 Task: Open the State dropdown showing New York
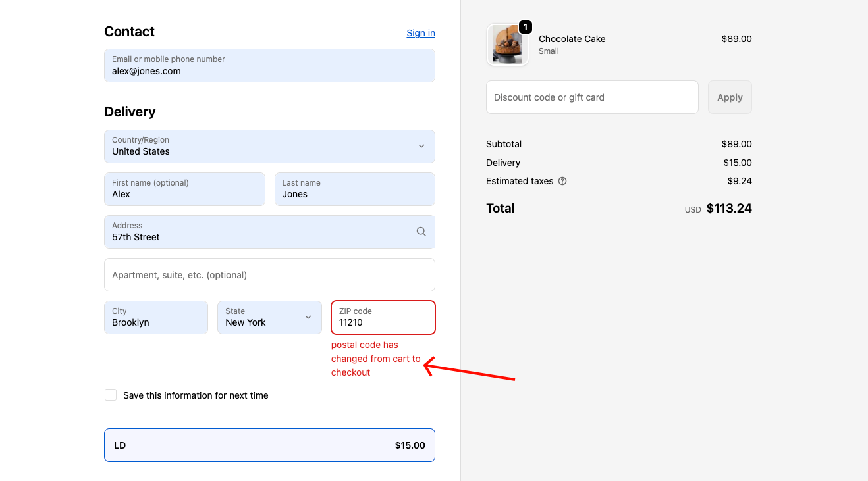coord(269,317)
